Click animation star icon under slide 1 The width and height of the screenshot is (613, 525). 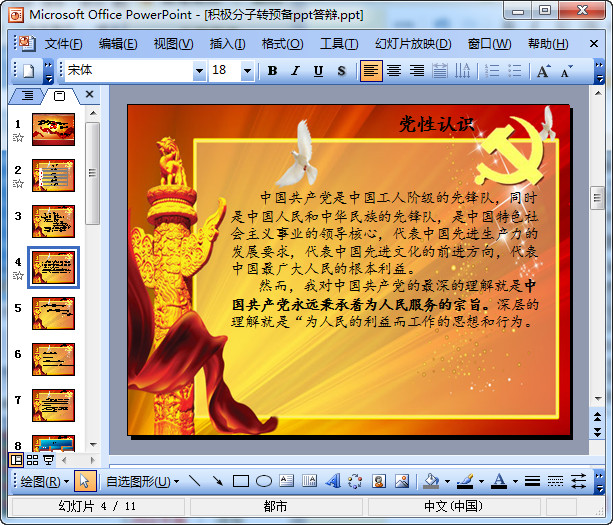click(x=18, y=138)
